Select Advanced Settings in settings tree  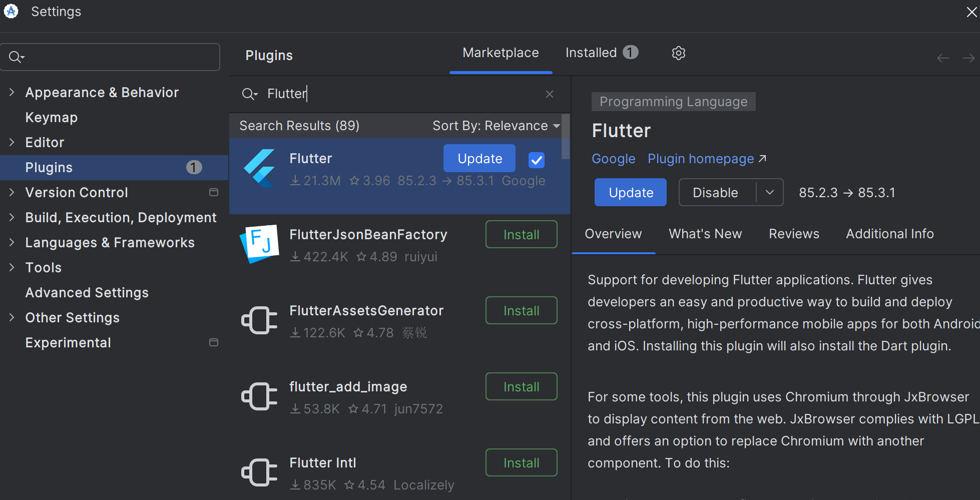(x=87, y=292)
